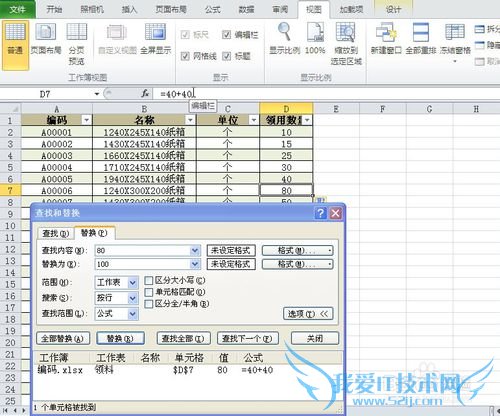500x416 pixels.
Task: Select cell A00003 in column A
Action: (x=57, y=156)
